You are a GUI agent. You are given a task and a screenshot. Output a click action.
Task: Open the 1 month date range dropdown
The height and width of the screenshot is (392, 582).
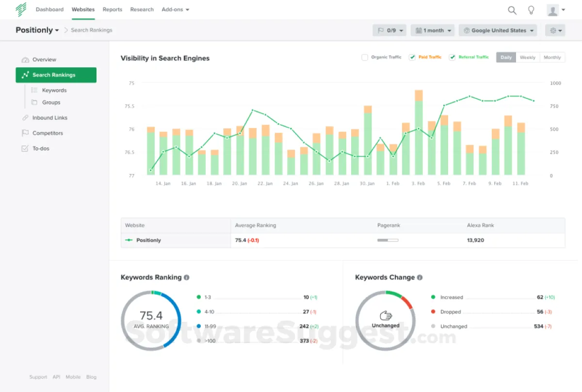point(433,31)
